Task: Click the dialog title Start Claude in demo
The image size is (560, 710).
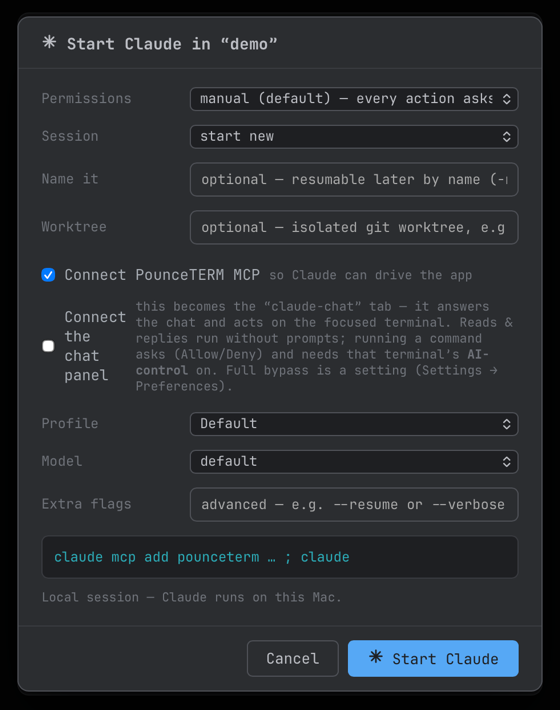Action: coord(172,44)
